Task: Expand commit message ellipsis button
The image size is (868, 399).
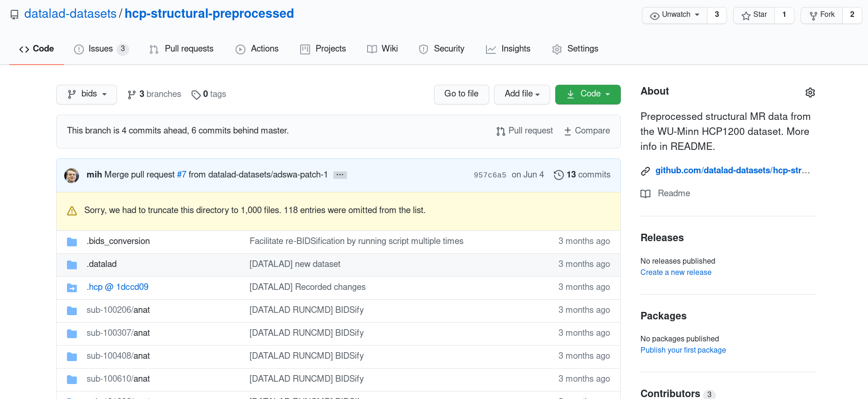Action: 340,175
